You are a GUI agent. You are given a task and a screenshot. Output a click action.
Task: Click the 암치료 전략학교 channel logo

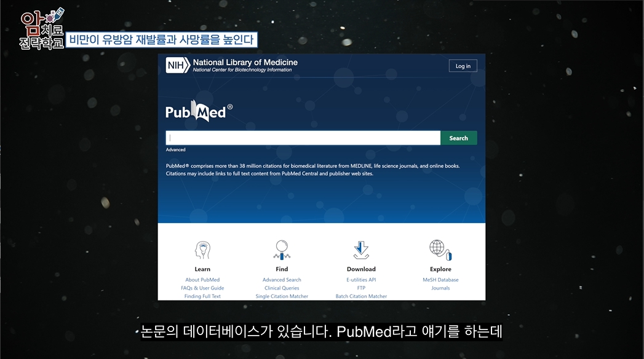[x=42, y=28]
